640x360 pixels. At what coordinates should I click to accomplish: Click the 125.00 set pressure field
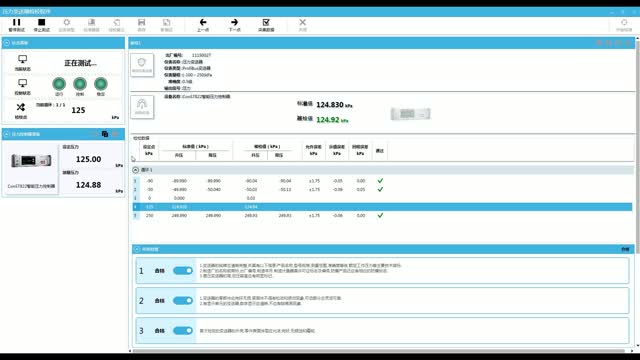(89, 159)
